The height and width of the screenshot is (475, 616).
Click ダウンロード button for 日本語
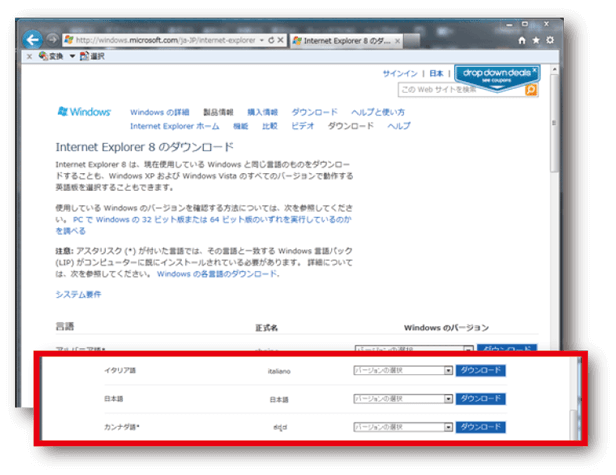480,399
